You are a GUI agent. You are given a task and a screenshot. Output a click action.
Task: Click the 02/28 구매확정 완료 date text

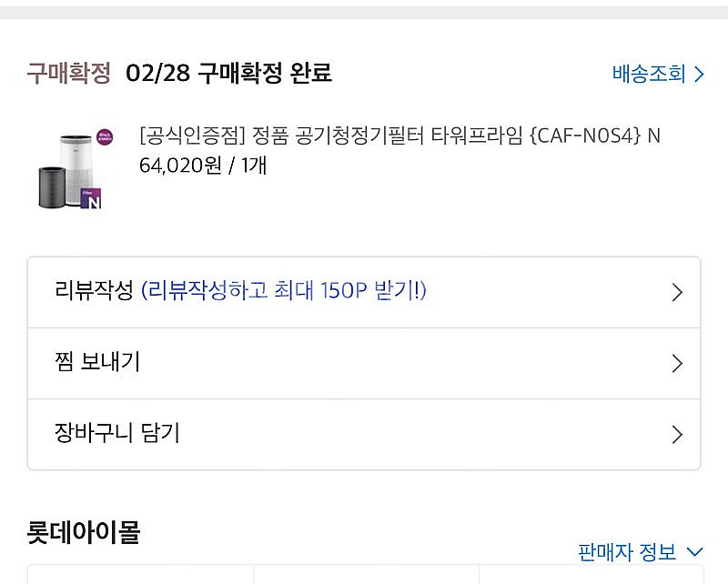228,73
